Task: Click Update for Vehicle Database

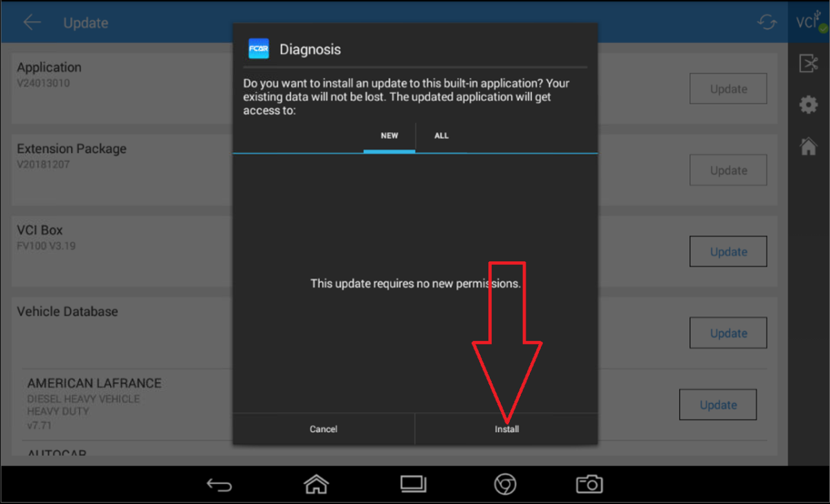Action: coord(728,333)
